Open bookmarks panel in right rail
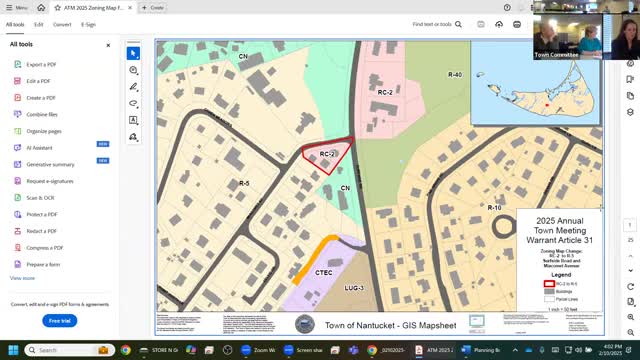The height and width of the screenshot is (360, 640). tap(630, 79)
